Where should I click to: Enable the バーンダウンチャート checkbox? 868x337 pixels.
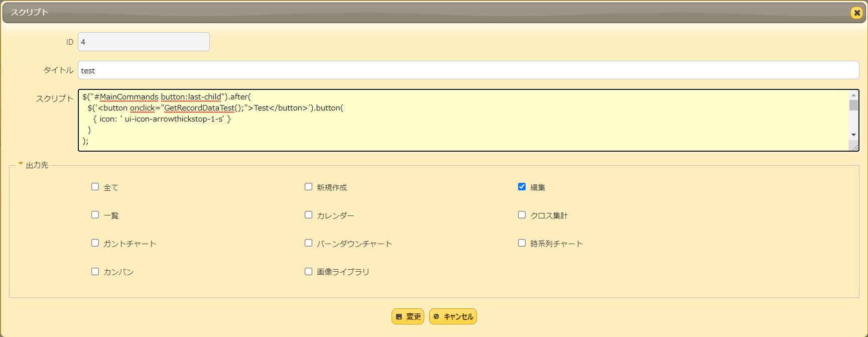pos(308,243)
